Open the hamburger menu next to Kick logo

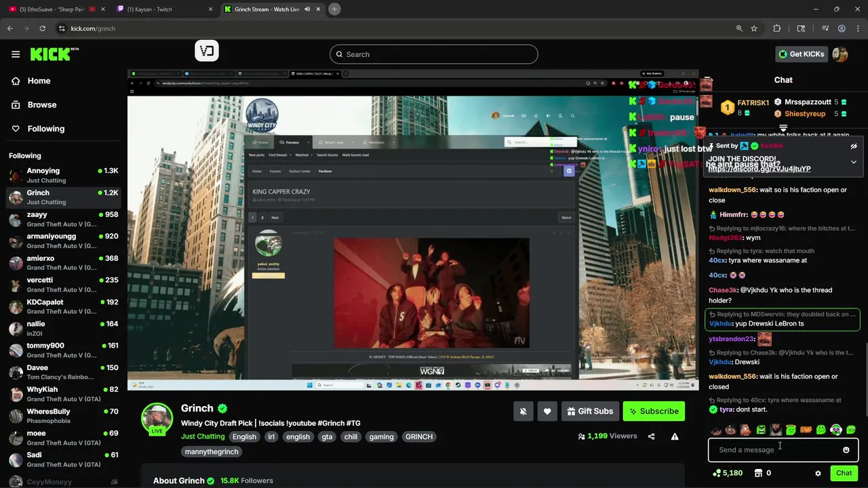tap(16, 54)
